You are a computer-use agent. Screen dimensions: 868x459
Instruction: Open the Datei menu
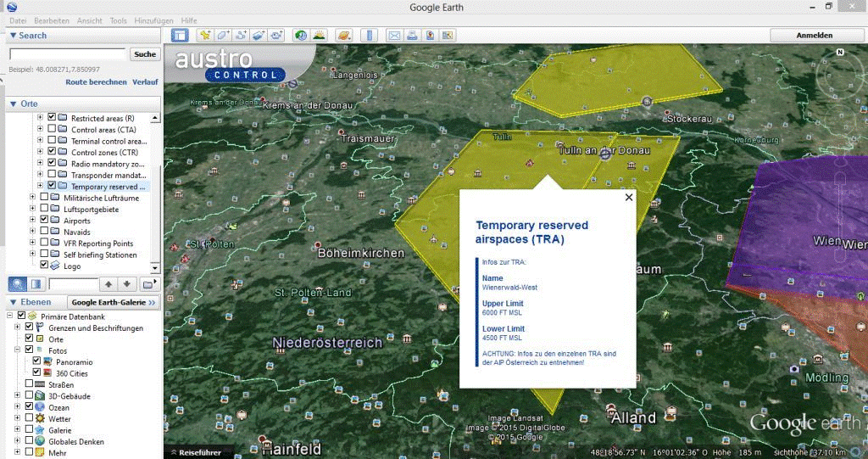(x=18, y=20)
